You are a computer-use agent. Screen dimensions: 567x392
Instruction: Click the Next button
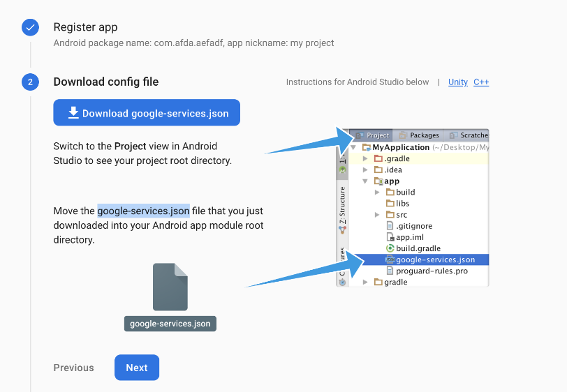[137, 368]
